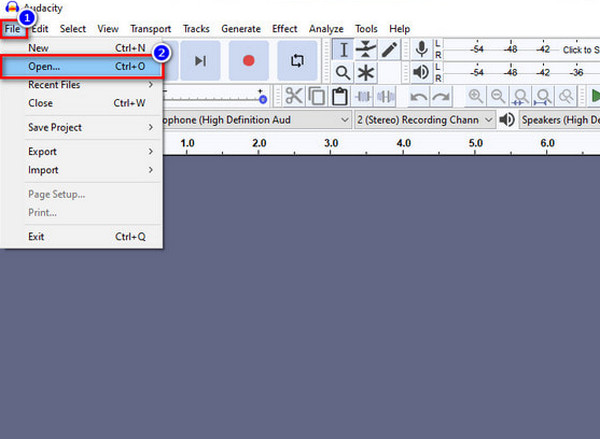Open the 2 (Stereo) Recording Channels dropdown
Image resolution: width=600 pixels, height=439 pixels.
(x=425, y=120)
